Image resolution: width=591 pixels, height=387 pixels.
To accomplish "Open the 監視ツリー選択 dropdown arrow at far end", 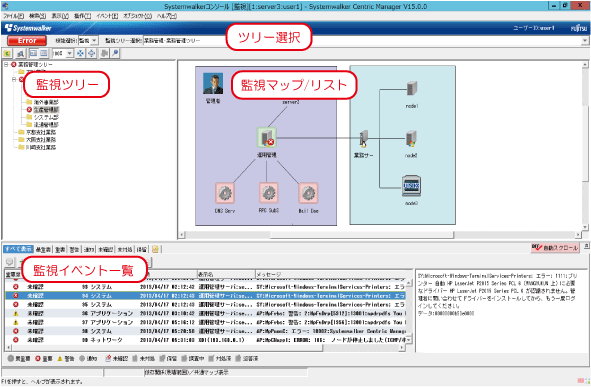I will pos(585,40).
